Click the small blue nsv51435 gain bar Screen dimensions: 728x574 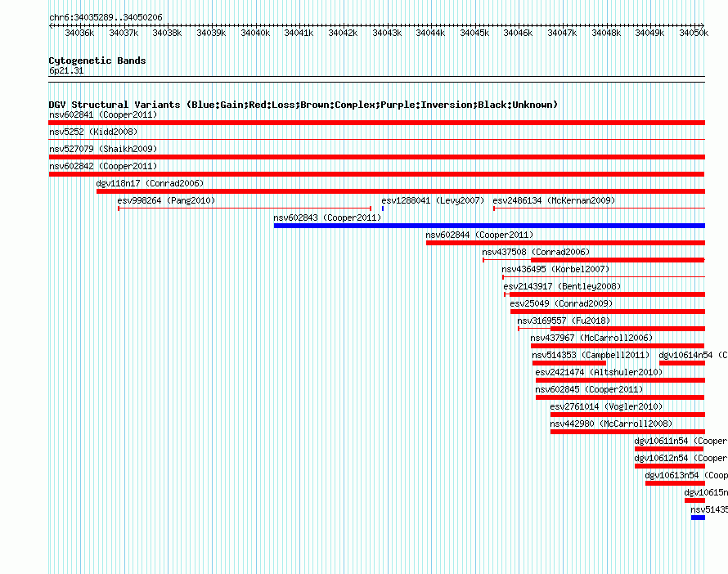click(x=698, y=518)
